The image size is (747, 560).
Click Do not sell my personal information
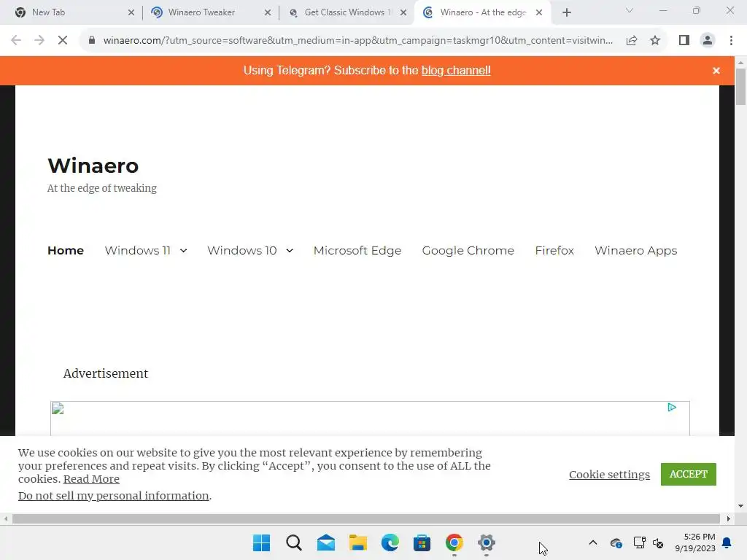pos(113,496)
